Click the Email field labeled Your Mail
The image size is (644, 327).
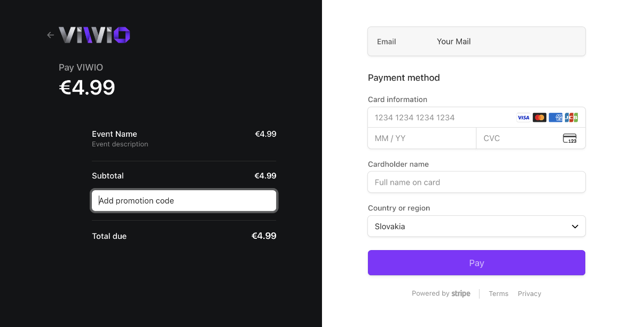[476, 41]
